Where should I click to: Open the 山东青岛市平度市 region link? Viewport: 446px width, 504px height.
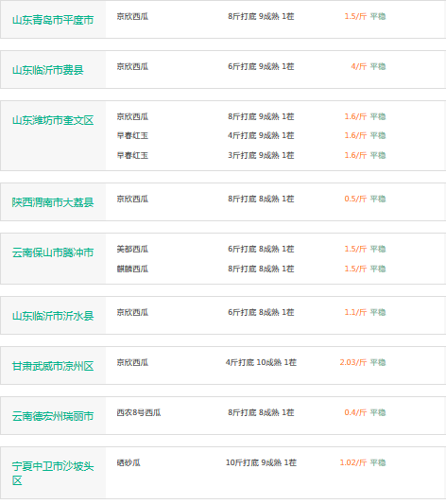53,20
